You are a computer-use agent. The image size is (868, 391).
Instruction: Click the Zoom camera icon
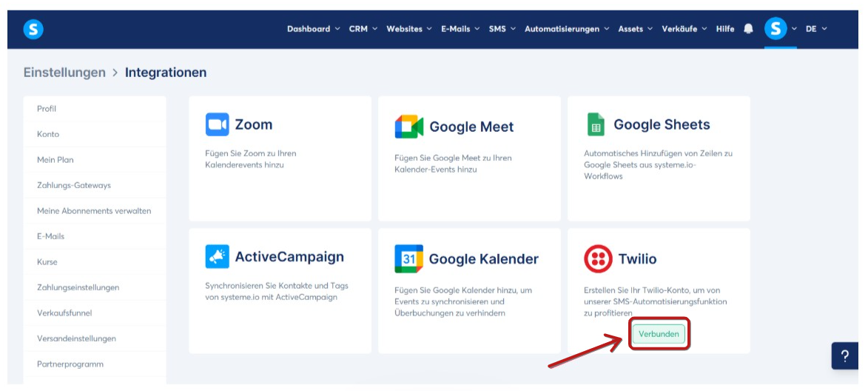217,124
